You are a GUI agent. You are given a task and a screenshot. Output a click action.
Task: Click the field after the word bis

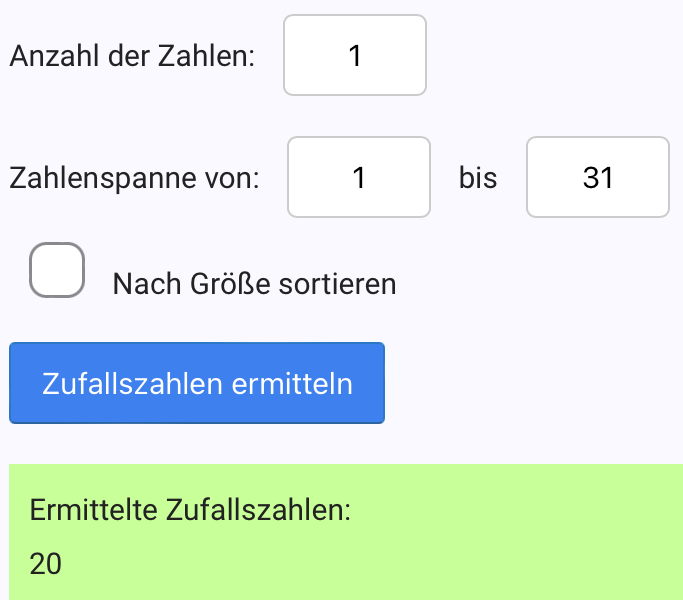click(597, 178)
